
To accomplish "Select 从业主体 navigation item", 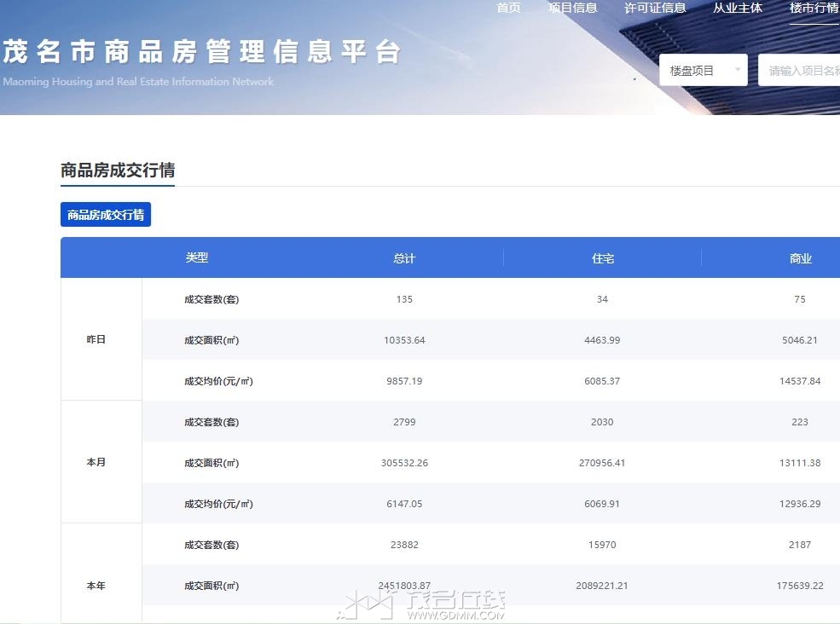I will [737, 8].
